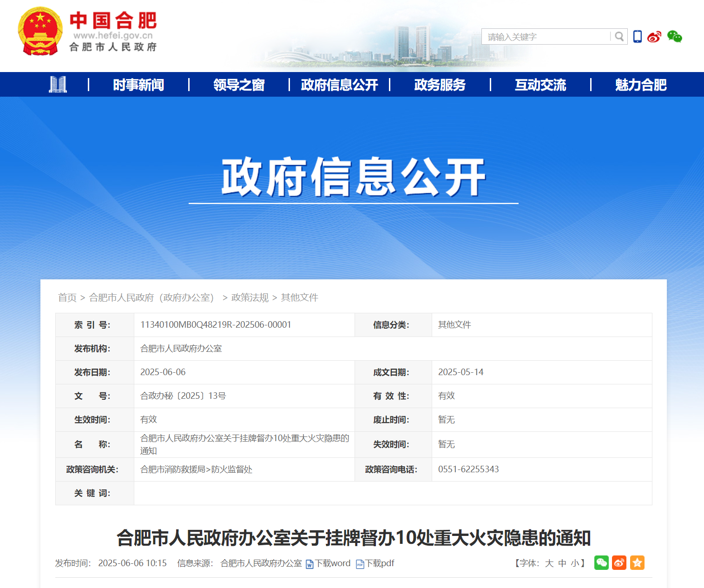Click the word document download icon
This screenshot has width=704, height=588.
click(x=310, y=564)
